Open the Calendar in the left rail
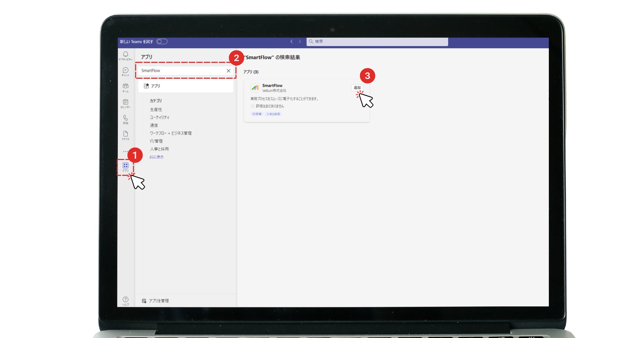Viewport: 644px width, 338px height. coord(125,104)
